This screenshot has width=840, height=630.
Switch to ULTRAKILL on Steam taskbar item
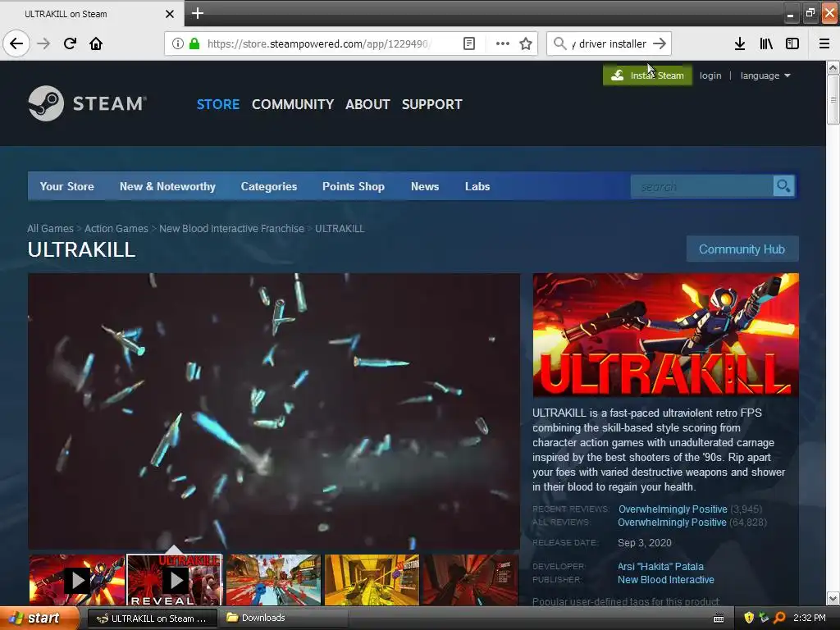tap(152, 619)
